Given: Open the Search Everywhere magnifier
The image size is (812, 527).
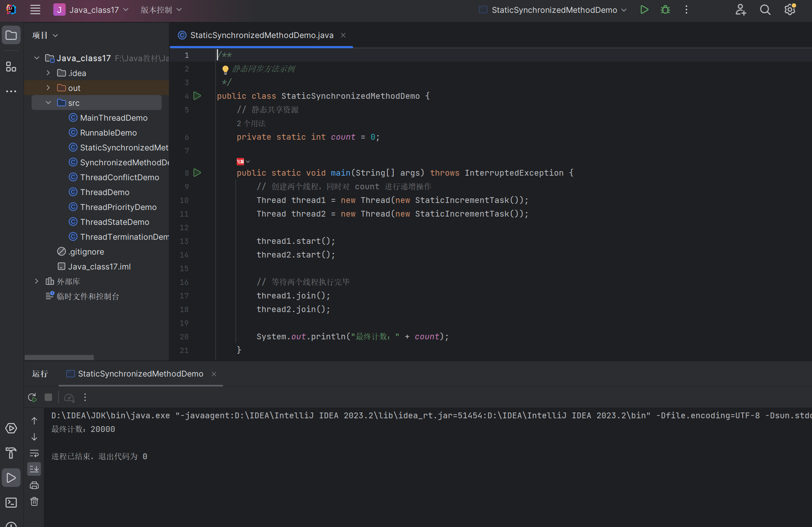Looking at the screenshot, I should (x=765, y=10).
